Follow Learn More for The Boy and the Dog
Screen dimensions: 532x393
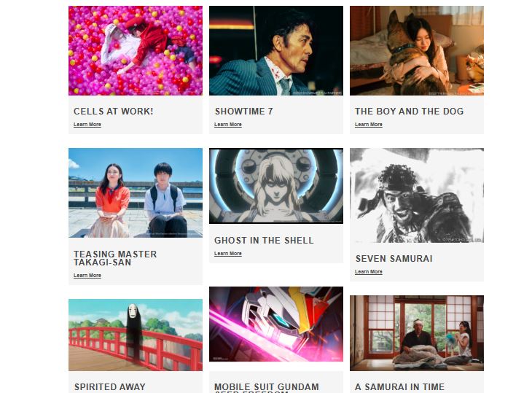[x=369, y=125]
